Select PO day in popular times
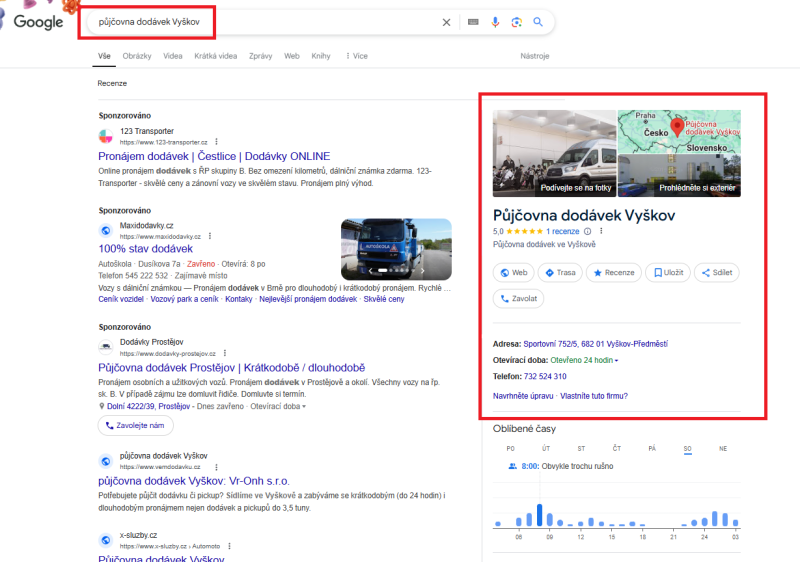This screenshot has height=562, width=800. tap(511, 449)
